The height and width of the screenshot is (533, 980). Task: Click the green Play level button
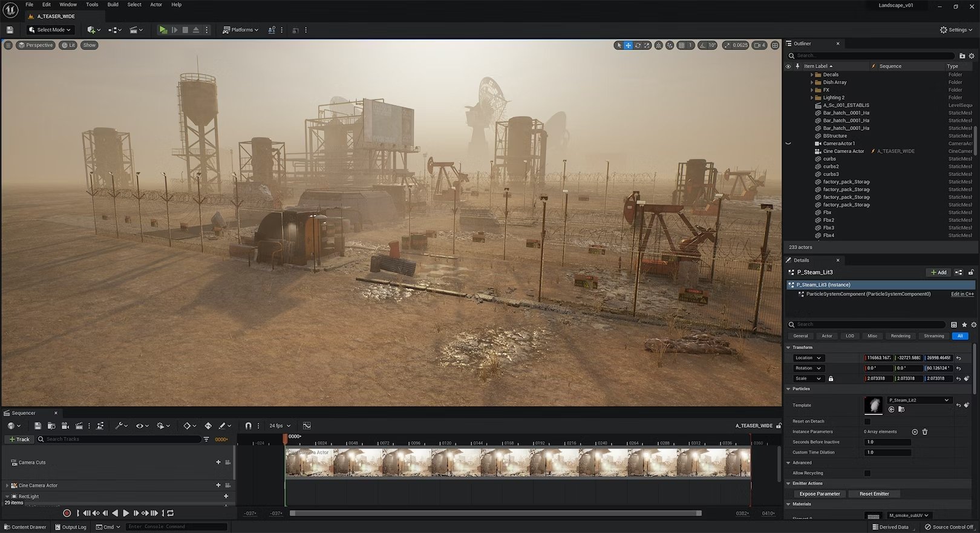click(163, 30)
